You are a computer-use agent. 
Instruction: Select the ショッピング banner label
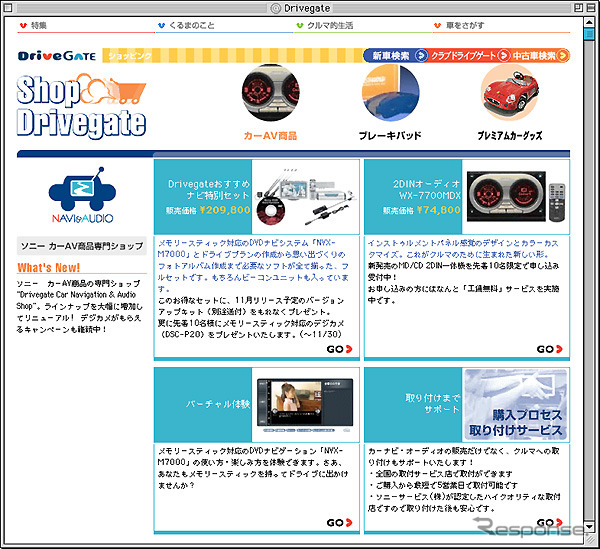pos(129,56)
